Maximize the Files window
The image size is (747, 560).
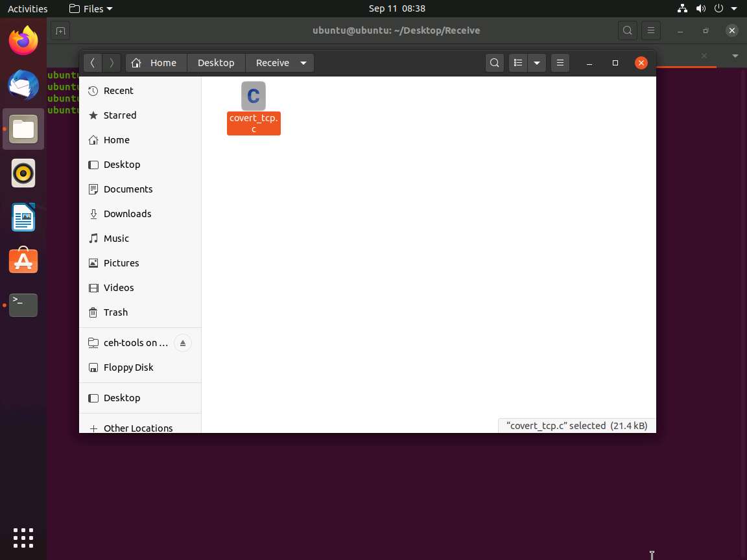click(615, 63)
